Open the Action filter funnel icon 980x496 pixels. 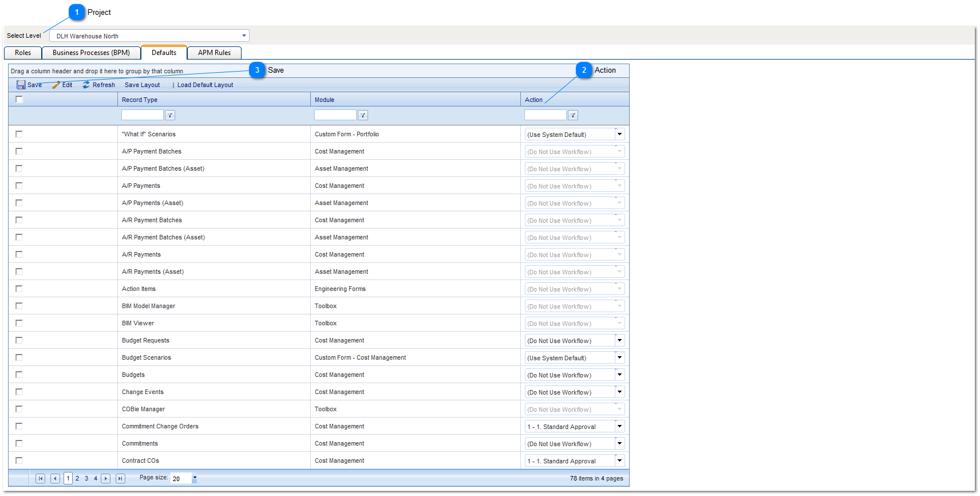573,115
